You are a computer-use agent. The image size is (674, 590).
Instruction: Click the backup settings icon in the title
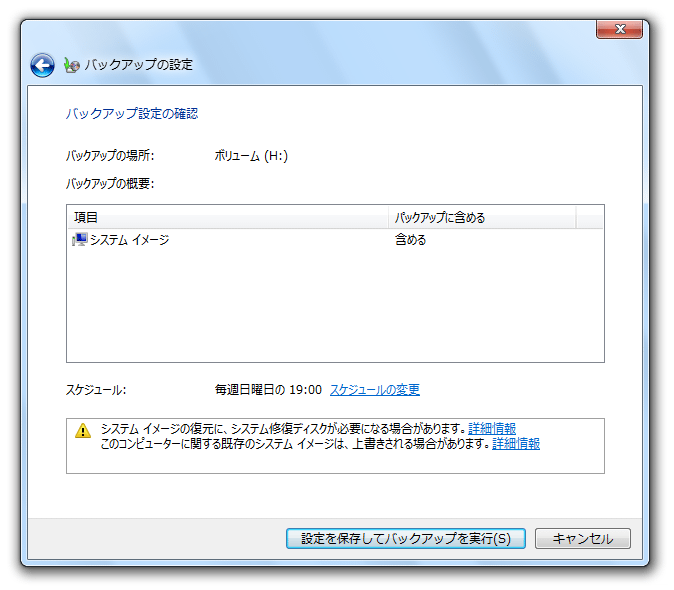coord(72,65)
